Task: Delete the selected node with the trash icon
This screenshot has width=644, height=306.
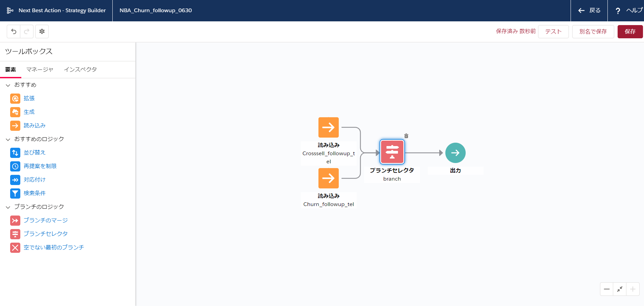Action: [406, 136]
